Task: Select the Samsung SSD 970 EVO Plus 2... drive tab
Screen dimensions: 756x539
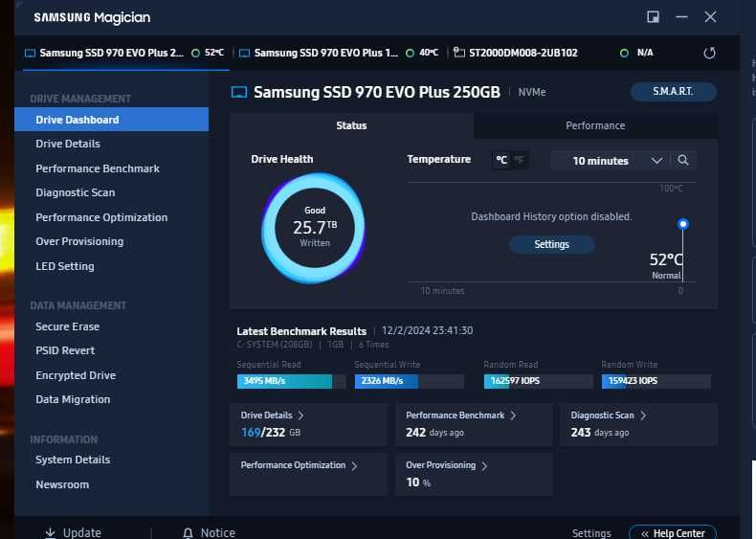Action: coord(125,53)
